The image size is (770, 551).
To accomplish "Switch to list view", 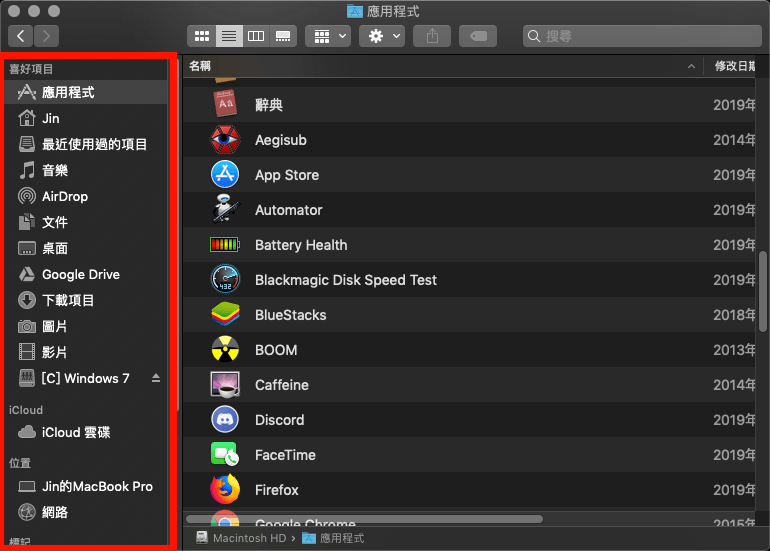I will click(x=229, y=36).
